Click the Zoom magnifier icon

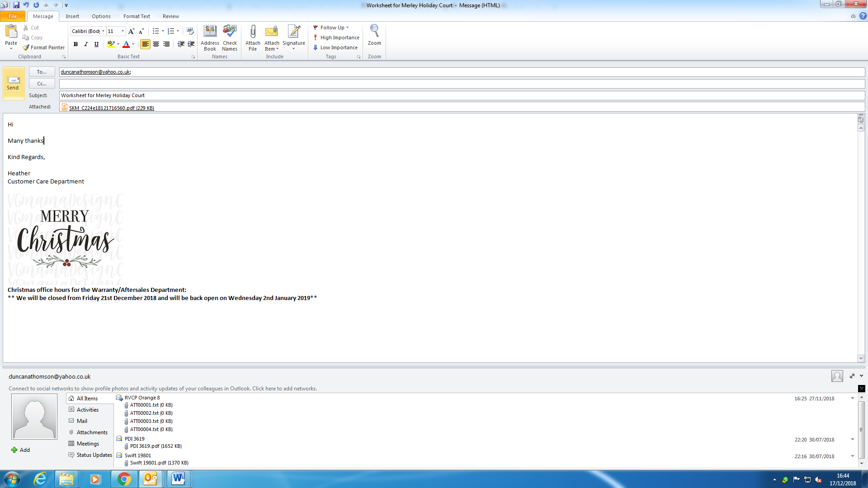click(374, 31)
